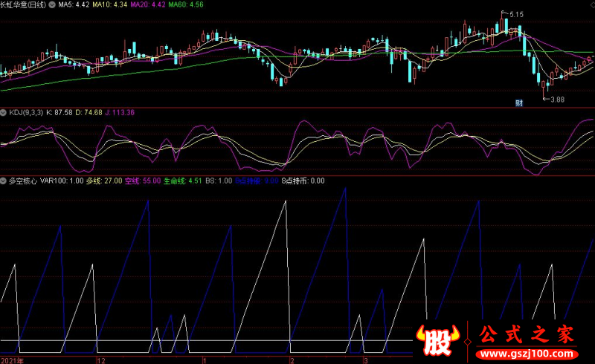Select the magenta MA20 label
Screen dimensions: 595x364
(x=147, y=4)
